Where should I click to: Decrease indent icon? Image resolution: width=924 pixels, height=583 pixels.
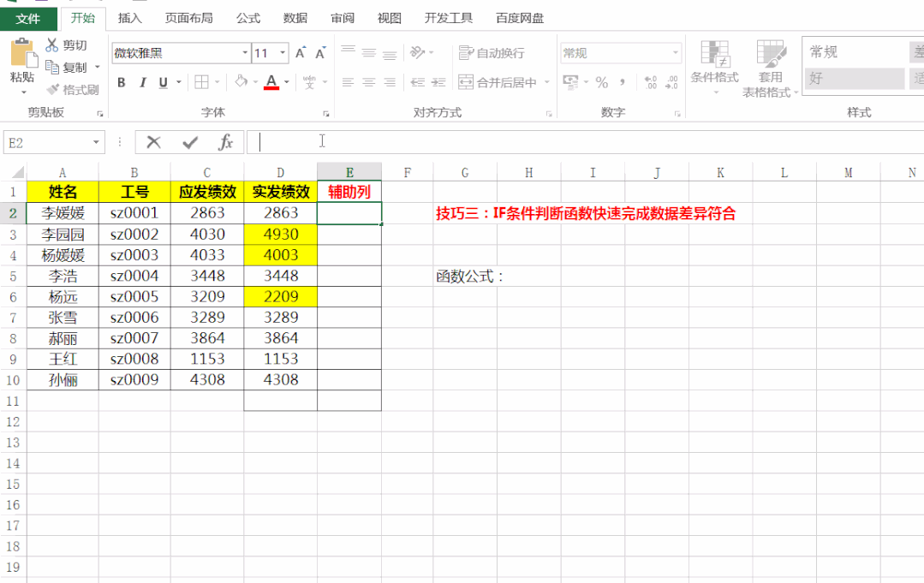(x=418, y=82)
